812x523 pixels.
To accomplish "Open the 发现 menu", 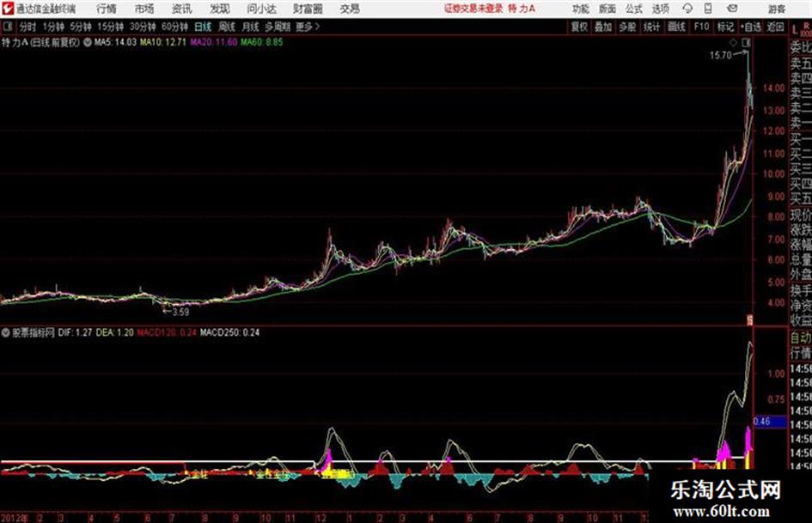I will pos(220,9).
